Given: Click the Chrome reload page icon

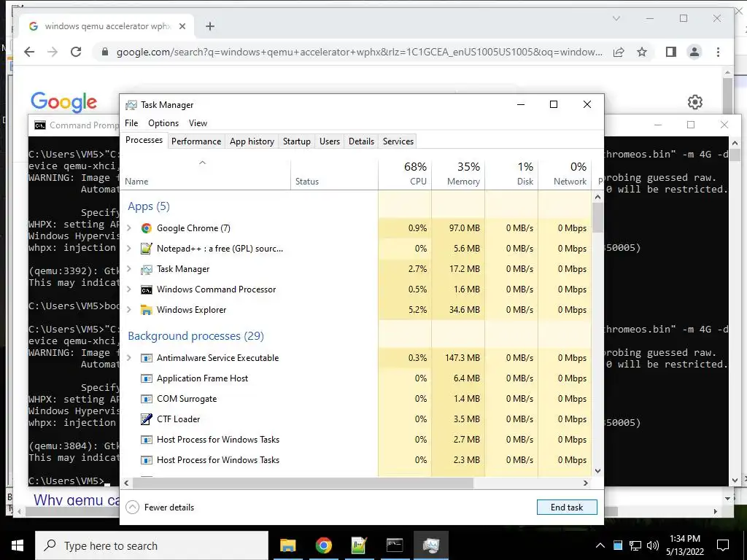Looking at the screenshot, I should click(76, 52).
